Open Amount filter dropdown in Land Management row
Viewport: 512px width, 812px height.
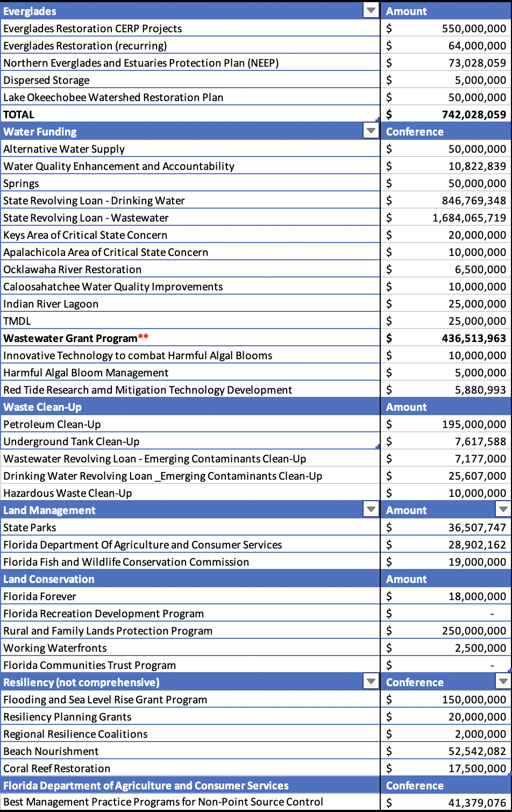click(x=503, y=510)
